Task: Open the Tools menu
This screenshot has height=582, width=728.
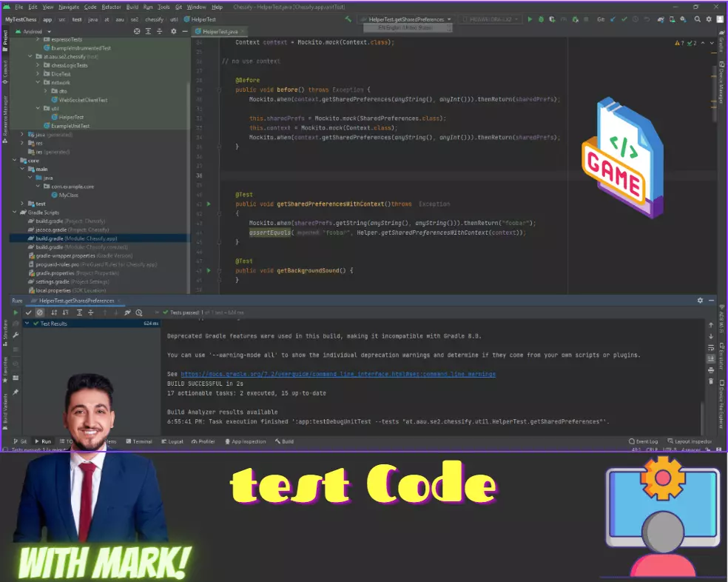Action: click(x=164, y=7)
